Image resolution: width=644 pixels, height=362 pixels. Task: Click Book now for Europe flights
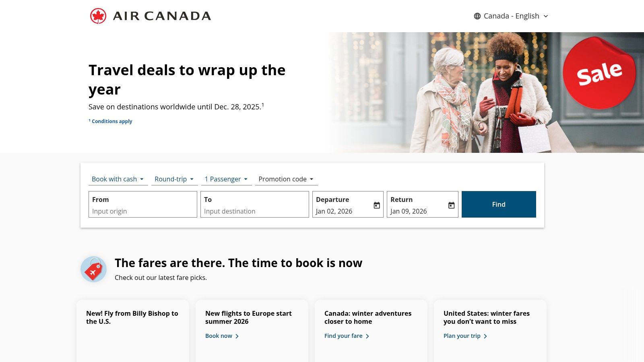tap(218, 336)
